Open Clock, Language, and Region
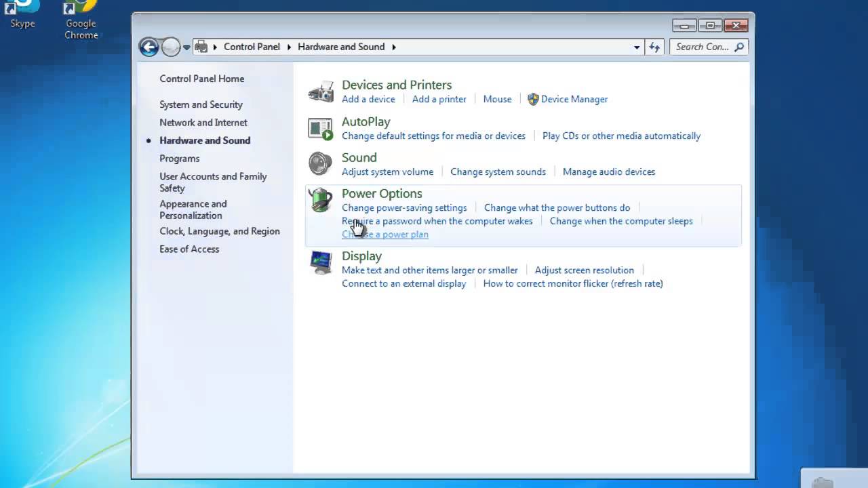868x488 pixels. click(x=220, y=231)
